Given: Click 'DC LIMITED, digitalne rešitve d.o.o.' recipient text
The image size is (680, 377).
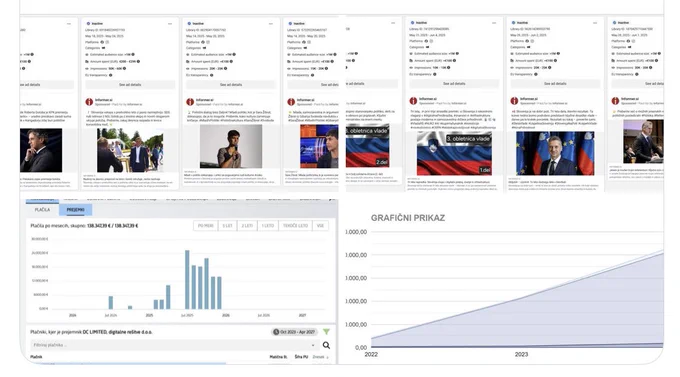Looking at the screenshot, I should [x=118, y=332].
